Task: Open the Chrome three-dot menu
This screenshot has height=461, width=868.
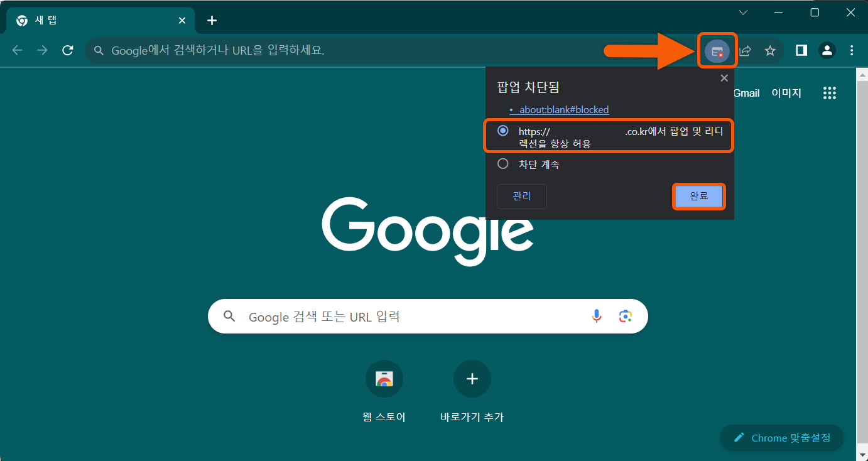Action: [852, 50]
